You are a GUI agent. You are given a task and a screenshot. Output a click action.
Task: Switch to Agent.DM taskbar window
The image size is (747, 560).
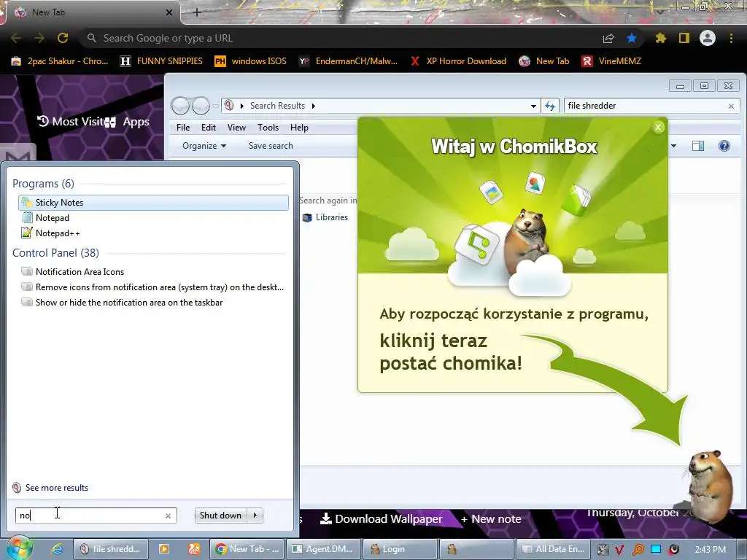coord(322,549)
